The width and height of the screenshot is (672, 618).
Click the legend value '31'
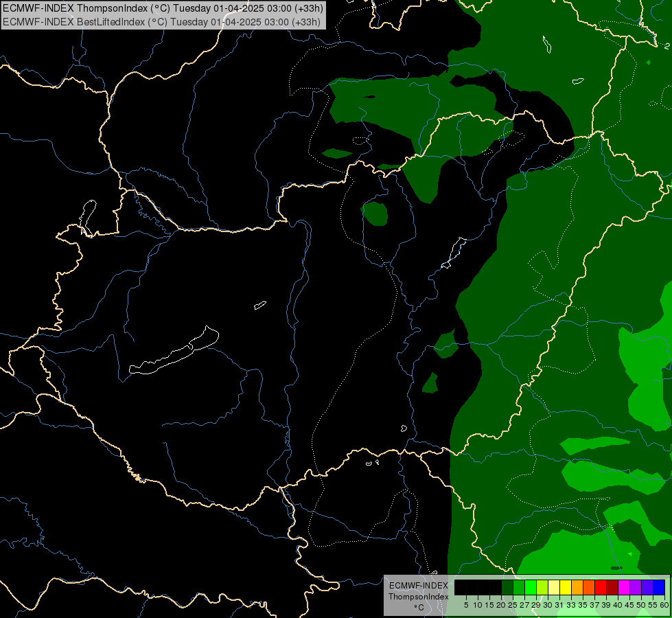point(559,605)
